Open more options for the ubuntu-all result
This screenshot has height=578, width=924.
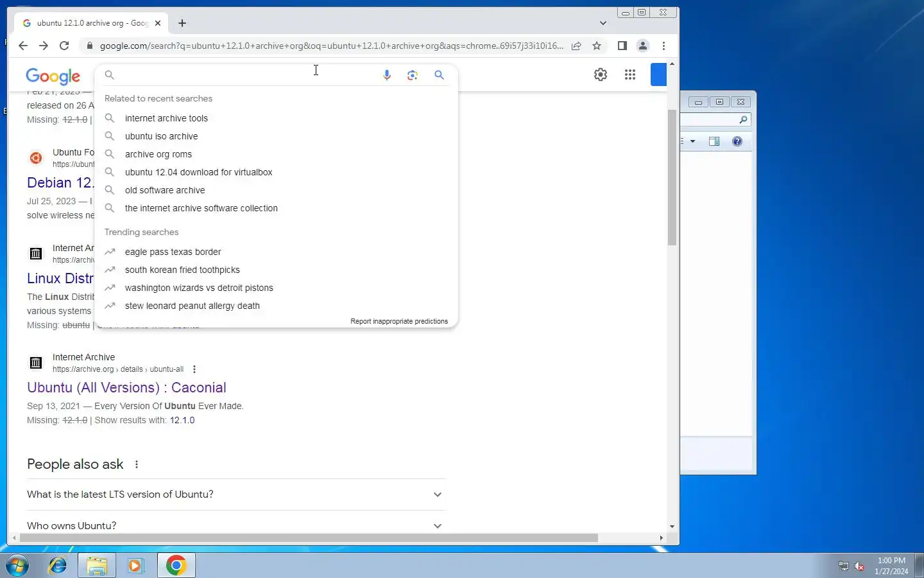click(194, 369)
